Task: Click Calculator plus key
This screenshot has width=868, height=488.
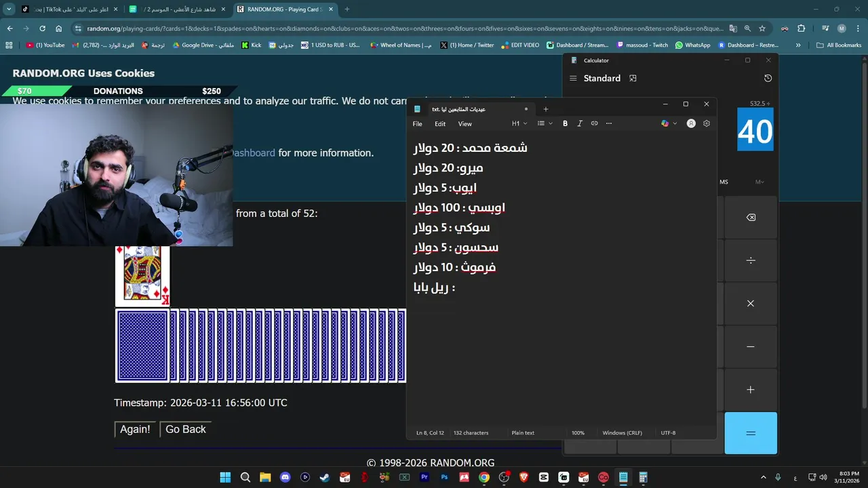Action: click(x=751, y=390)
